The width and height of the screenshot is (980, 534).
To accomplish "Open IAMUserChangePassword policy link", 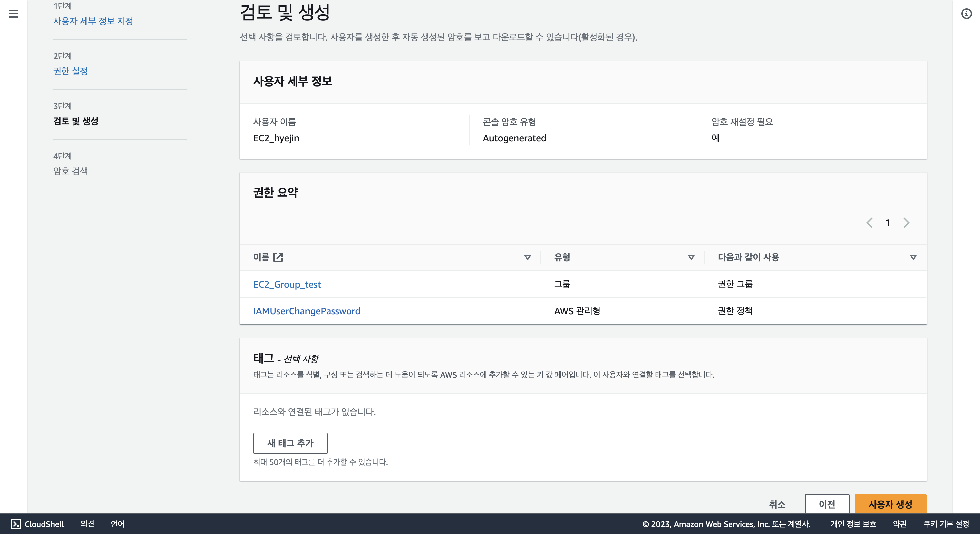I will 307,311.
